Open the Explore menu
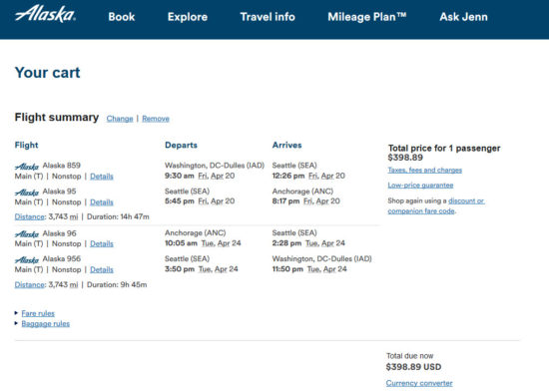This screenshot has width=549, height=392. click(x=188, y=17)
